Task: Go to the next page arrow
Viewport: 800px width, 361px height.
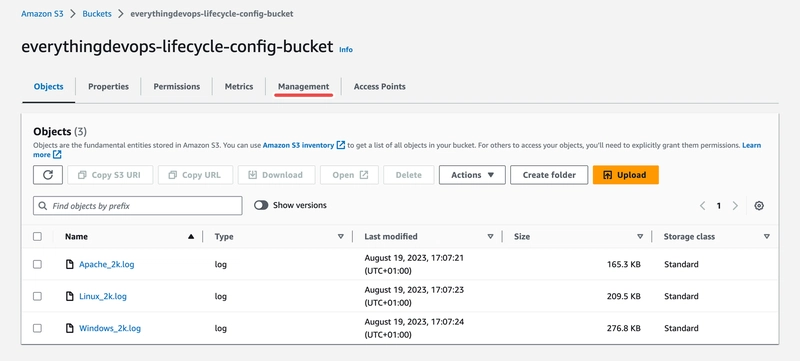Action: point(735,206)
